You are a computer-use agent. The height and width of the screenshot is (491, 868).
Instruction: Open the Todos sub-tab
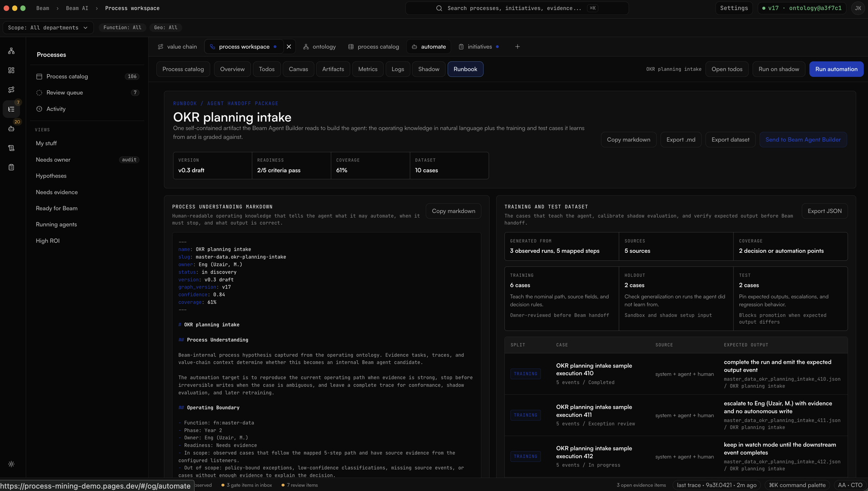click(267, 69)
